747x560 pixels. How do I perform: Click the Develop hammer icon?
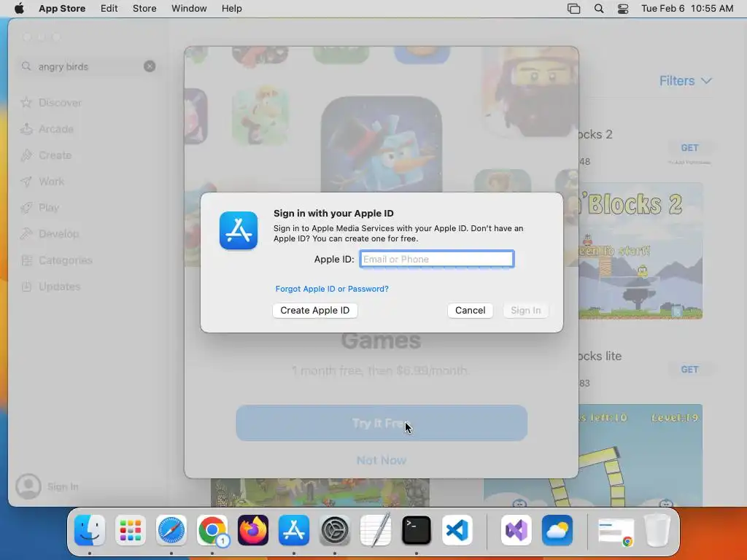[27, 234]
